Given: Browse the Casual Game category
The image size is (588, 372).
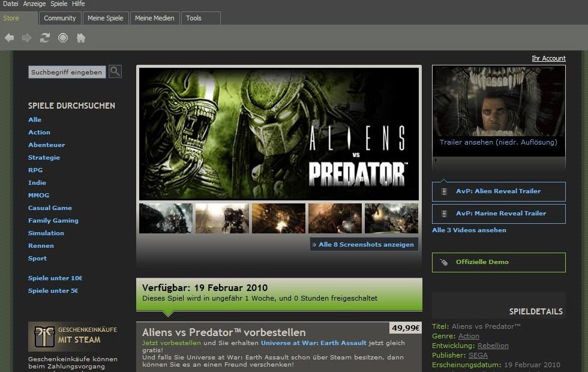Looking at the screenshot, I should [x=50, y=208].
